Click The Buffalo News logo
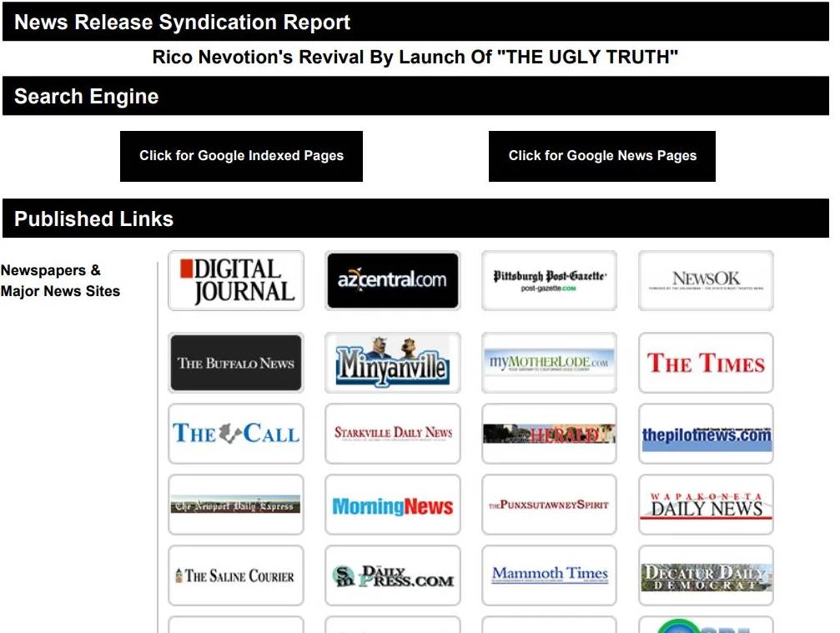This screenshot has height=633, width=840. click(x=236, y=363)
